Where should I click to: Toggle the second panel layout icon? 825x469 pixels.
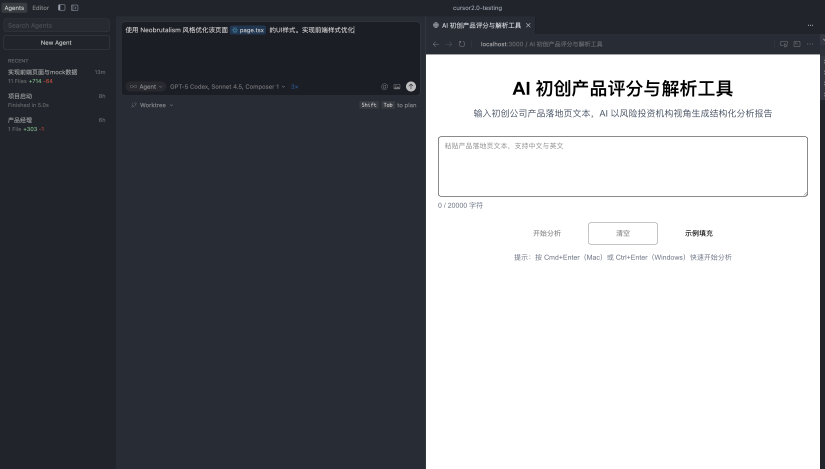point(75,7)
